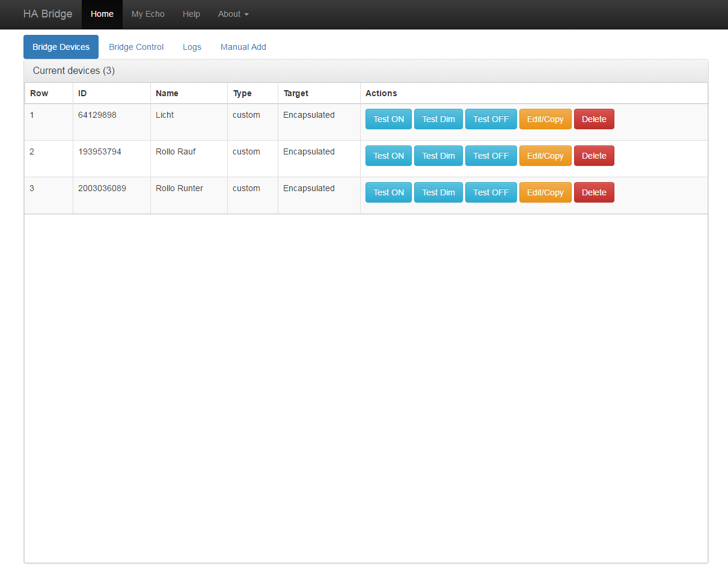Image resolution: width=728 pixels, height=574 pixels.
Task: Click Test Dim for Rollo Runter
Action: point(438,192)
